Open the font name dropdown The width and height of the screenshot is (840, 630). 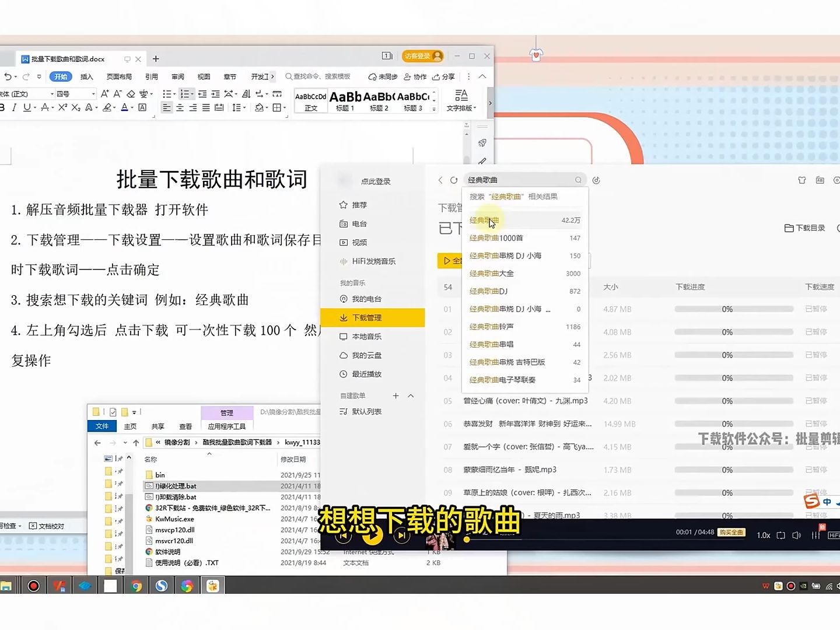click(x=52, y=93)
